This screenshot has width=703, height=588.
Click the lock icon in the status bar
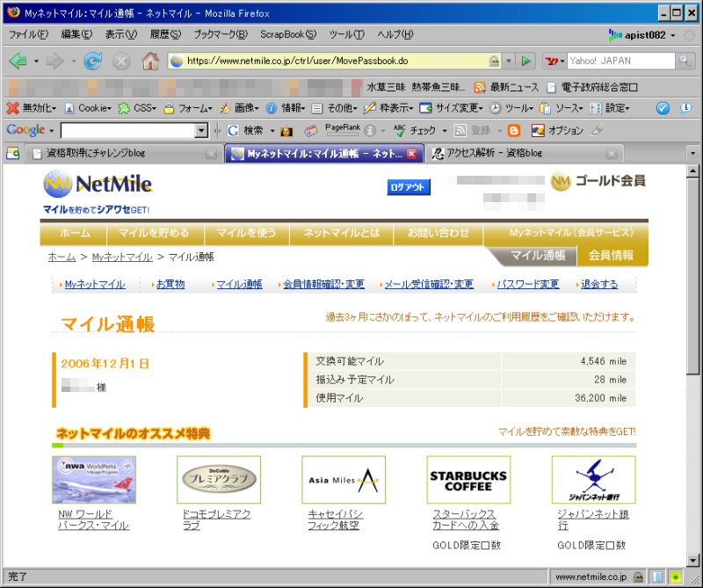coord(639,577)
